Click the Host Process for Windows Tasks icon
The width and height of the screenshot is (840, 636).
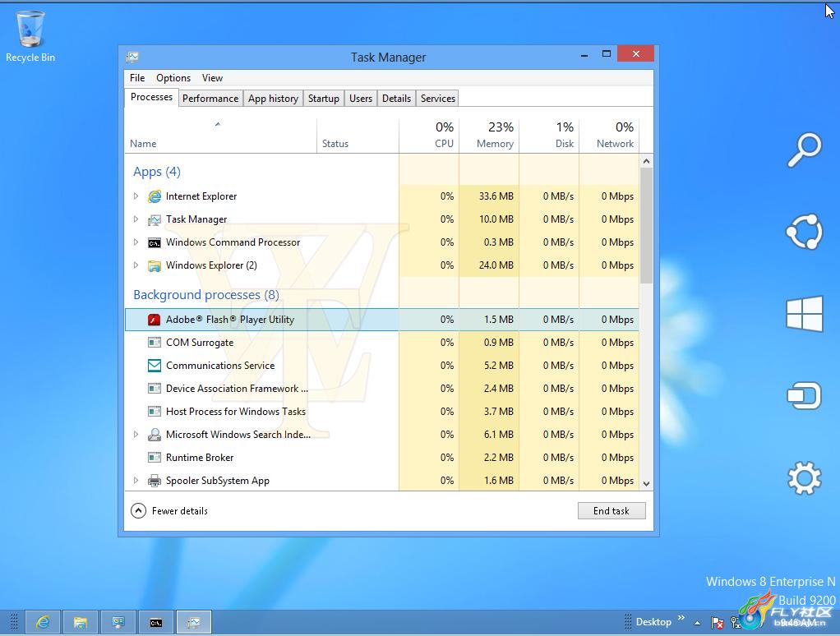[155, 412]
